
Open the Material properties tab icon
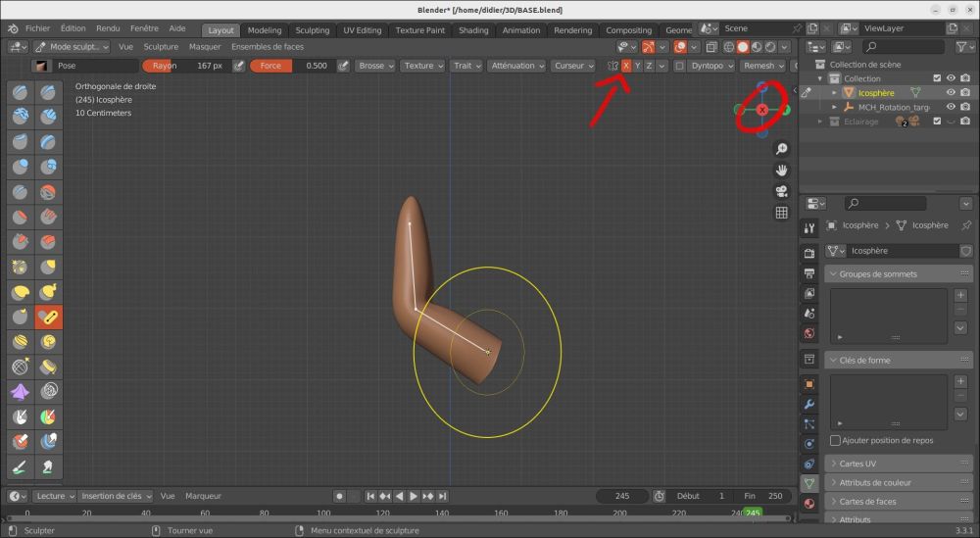pyautogui.click(x=809, y=503)
